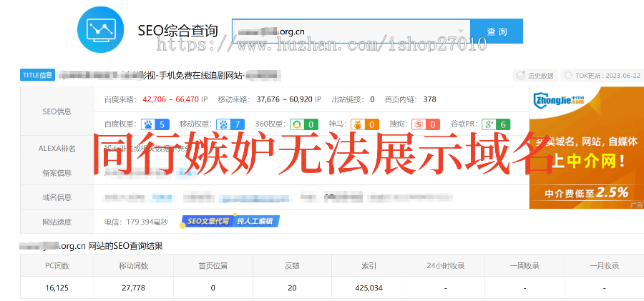Screen dimensions: 644x301
Task: Click the SEO信息 row label
Action: pyautogui.click(x=57, y=112)
